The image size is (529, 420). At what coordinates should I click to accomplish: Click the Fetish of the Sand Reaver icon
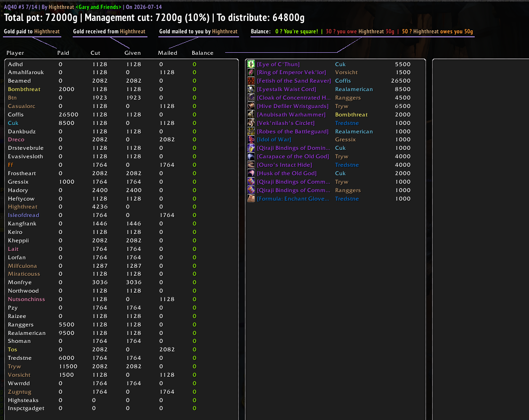(x=251, y=81)
